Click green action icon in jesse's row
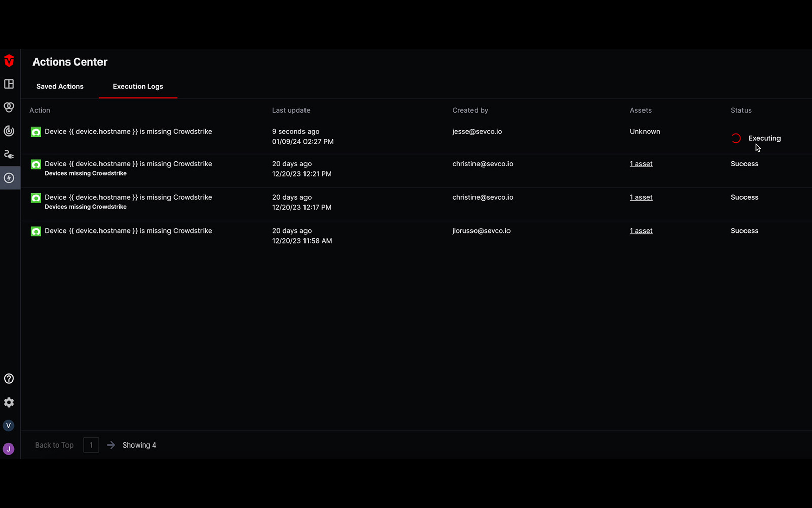Viewport: 812px width, 508px height. 36,132
